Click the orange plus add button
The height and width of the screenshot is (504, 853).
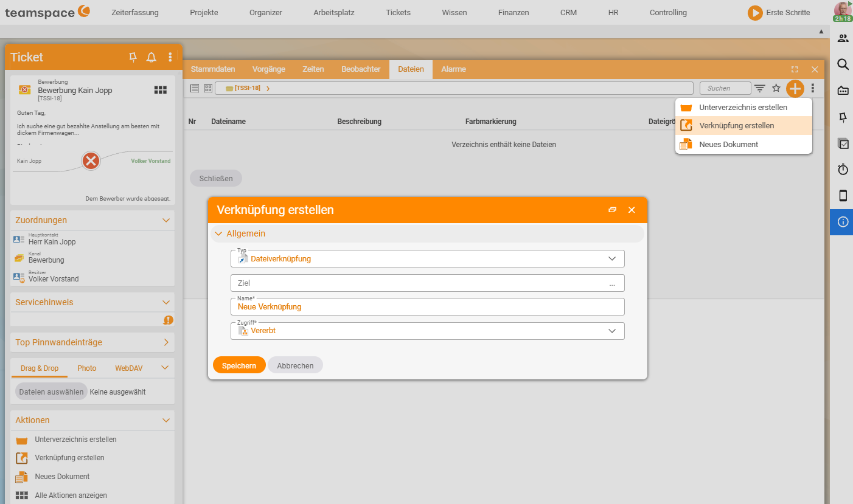795,88
